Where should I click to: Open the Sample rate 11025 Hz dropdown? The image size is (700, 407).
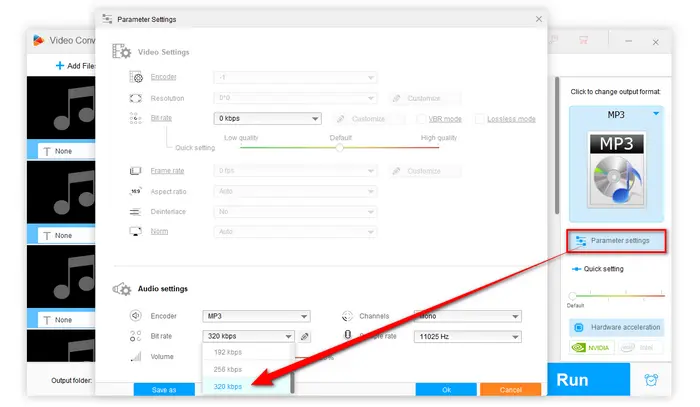click(467, 336)
